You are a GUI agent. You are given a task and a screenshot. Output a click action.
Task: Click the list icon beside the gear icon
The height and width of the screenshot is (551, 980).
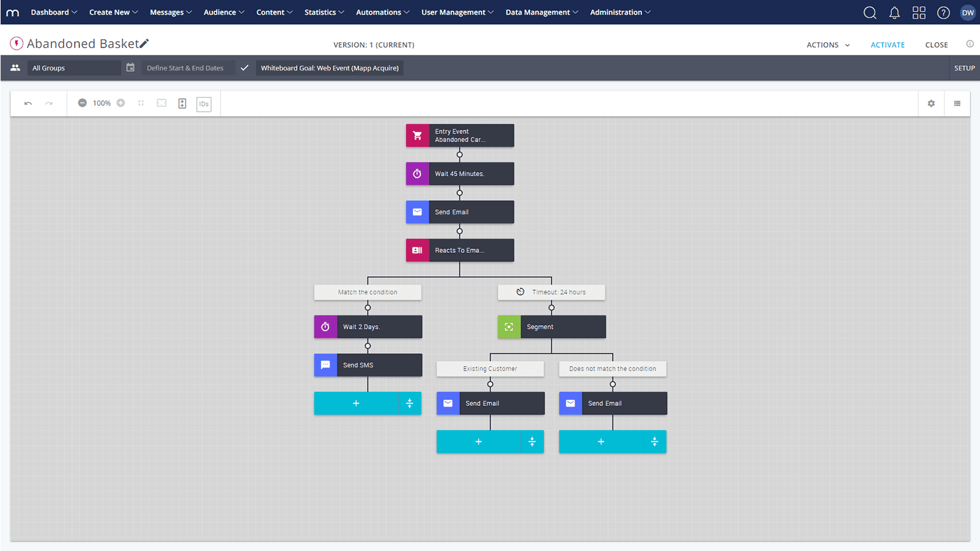(x=957, y=103)
